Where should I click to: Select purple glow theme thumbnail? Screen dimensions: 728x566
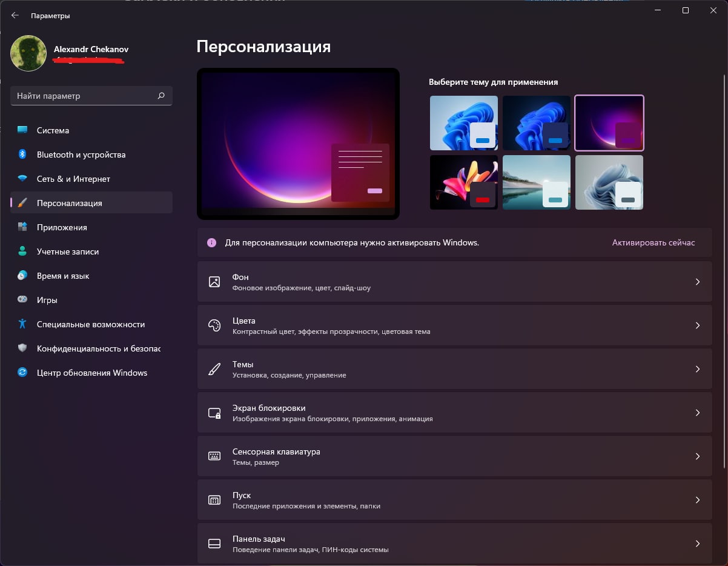pos(609,123)
